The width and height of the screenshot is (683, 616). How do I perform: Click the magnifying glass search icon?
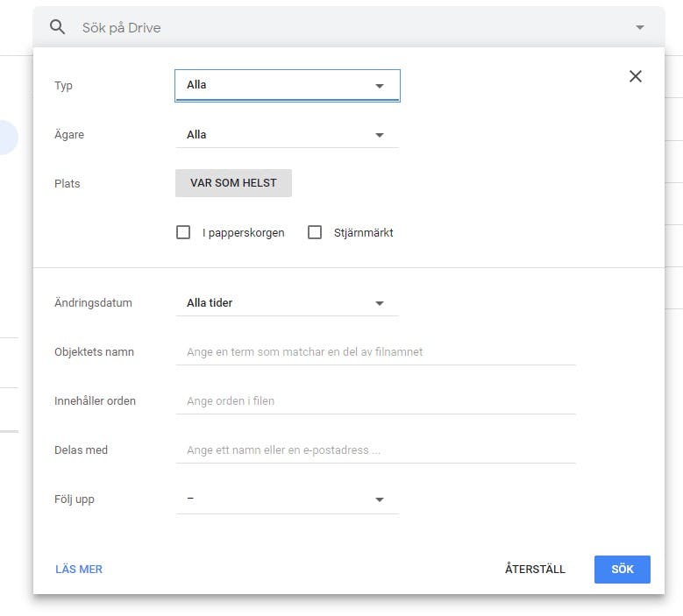coord(57,27)
